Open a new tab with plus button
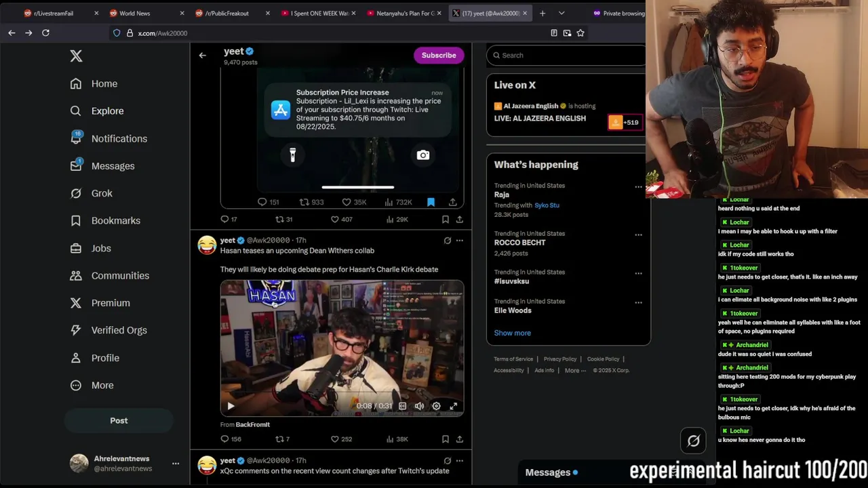This screenshot has height=488, width=868. point(542,13)
